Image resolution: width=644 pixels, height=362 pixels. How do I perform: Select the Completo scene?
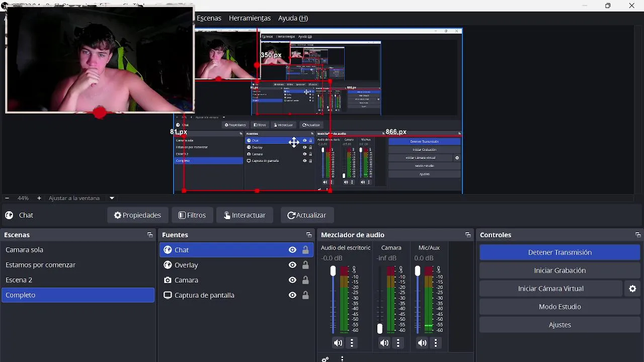click(x=78, y=295)
